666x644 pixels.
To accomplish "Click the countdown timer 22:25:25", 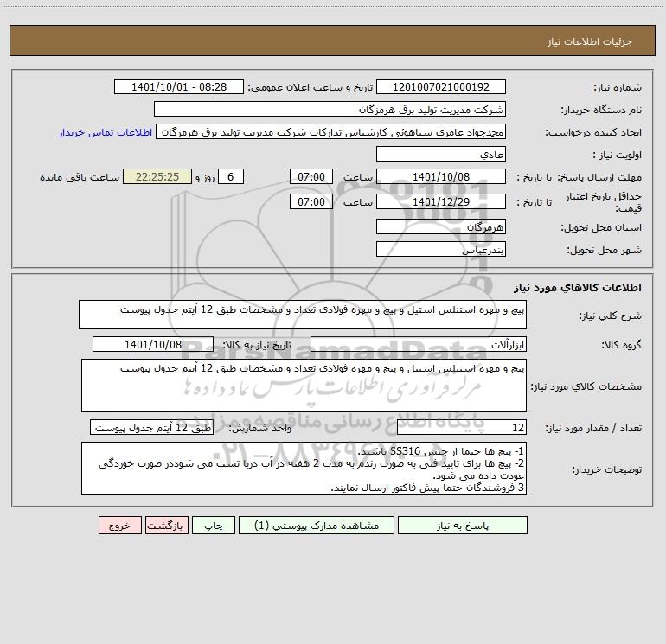I will point(157,176).
